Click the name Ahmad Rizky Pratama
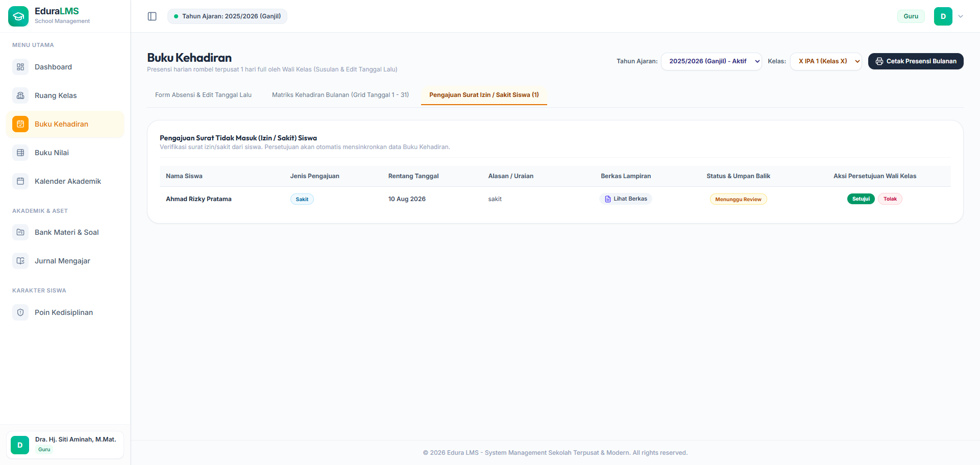 (x=199, y=199)
